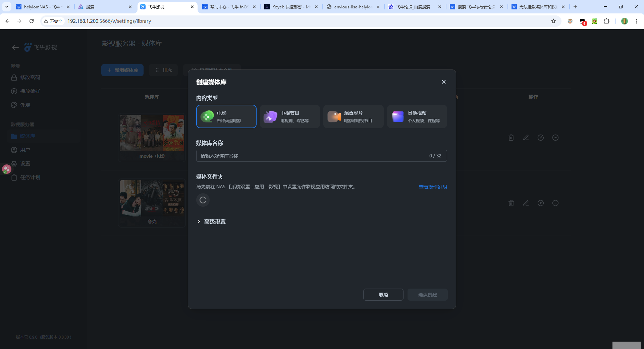The height and width of the screenshot is (349, 644).
Task: Delete the movie 电影 media library
Action: point(511,137)
